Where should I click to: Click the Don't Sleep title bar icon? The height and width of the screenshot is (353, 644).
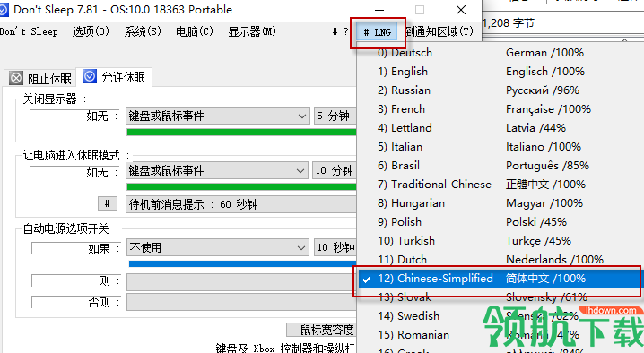click(4, 10)
